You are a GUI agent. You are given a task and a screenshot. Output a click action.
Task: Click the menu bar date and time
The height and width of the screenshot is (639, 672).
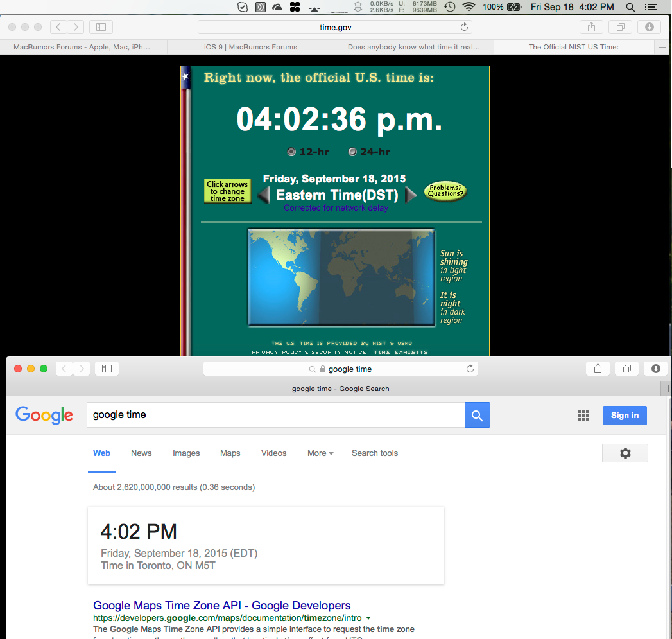tap(572, 7)
